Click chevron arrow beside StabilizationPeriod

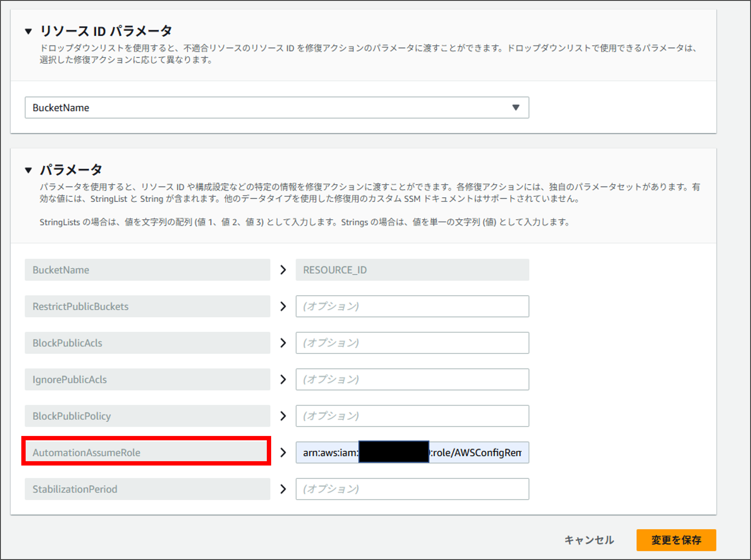pyautogui.click(x=283, y=489)
